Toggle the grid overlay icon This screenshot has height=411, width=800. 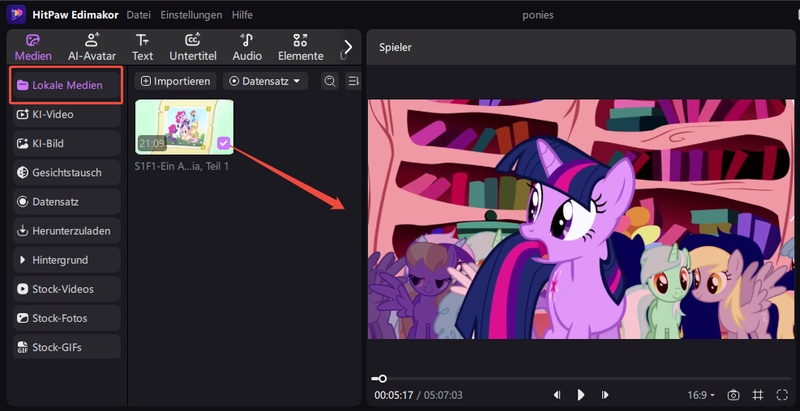[x=758, y=395]
